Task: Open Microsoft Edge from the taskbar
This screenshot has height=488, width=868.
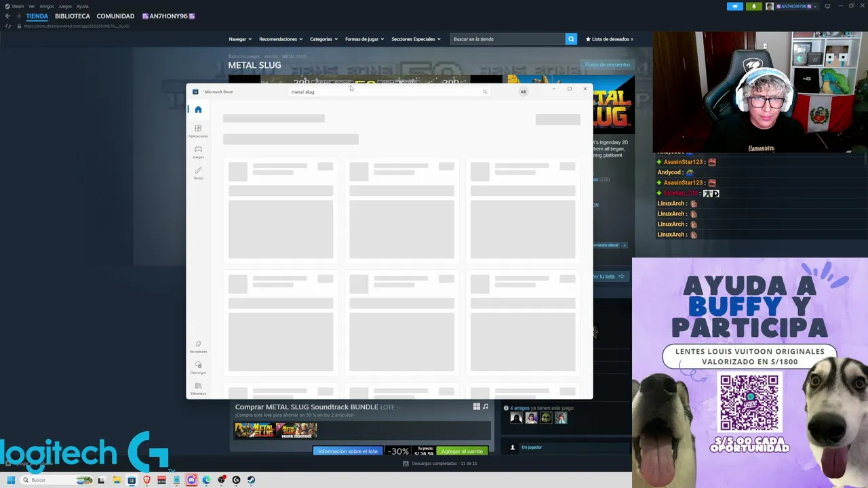Action: pyautogui.click(x=206, y=480)
